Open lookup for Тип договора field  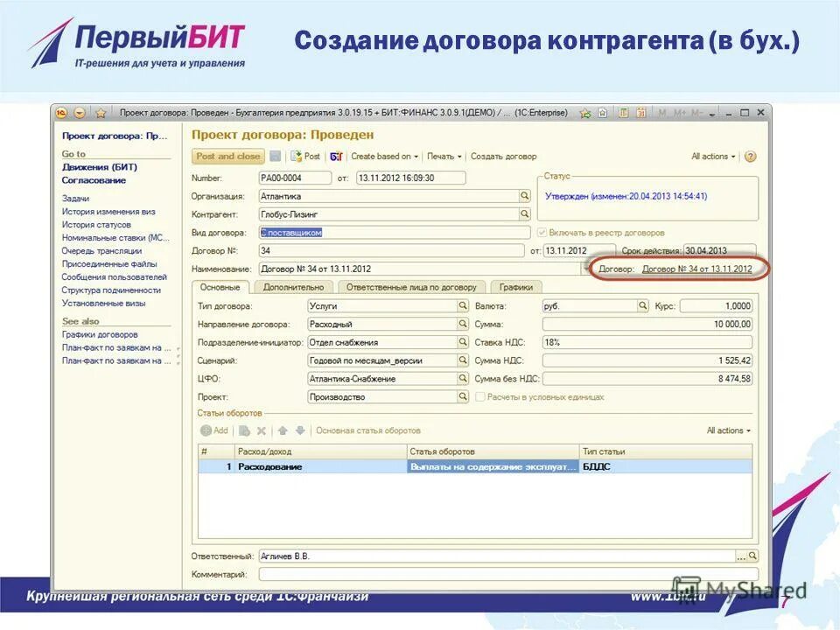click(x=463, y=306)
